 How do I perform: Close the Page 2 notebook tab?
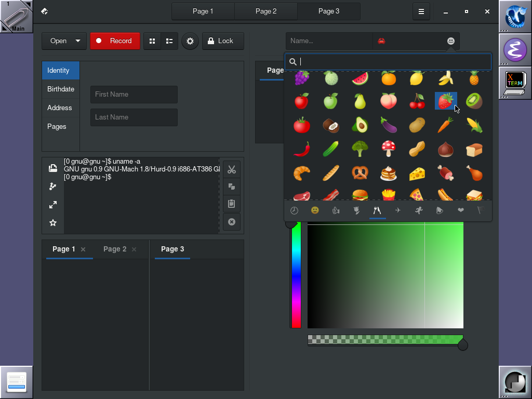coord(134,249)
